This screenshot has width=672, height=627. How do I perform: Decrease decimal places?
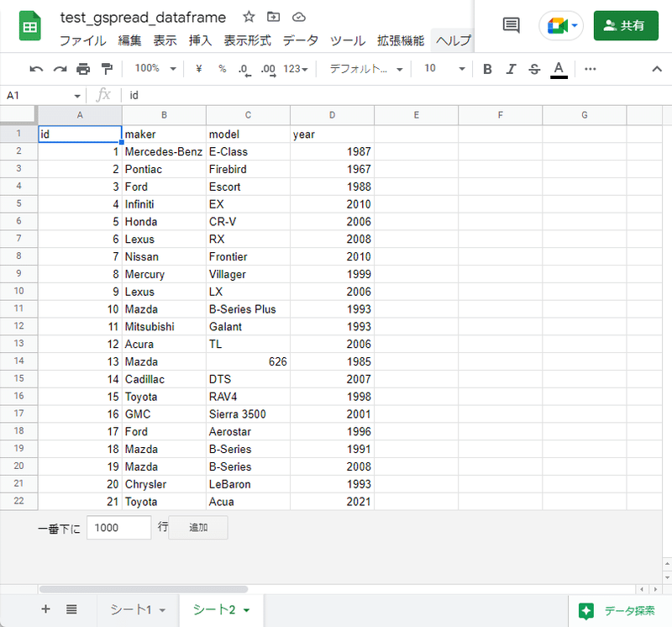coord(244,70)
